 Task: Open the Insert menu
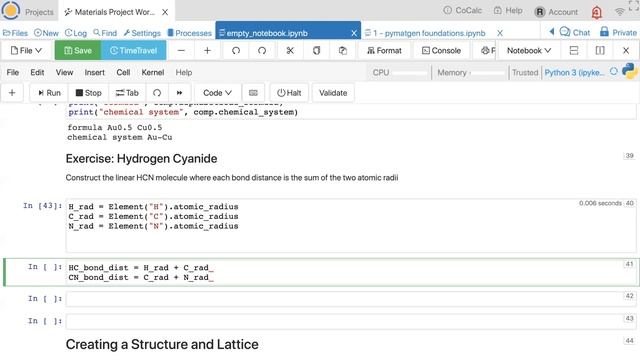pyautogui.click(x=95, y=72)
